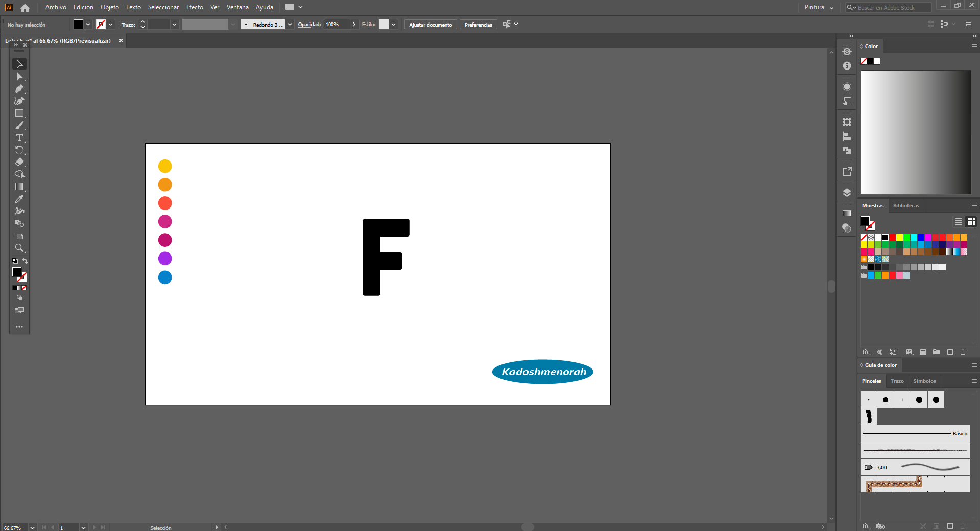Open Pintura workspace switcher
Screen dimensions: 980x531
[x=819, y=8]
